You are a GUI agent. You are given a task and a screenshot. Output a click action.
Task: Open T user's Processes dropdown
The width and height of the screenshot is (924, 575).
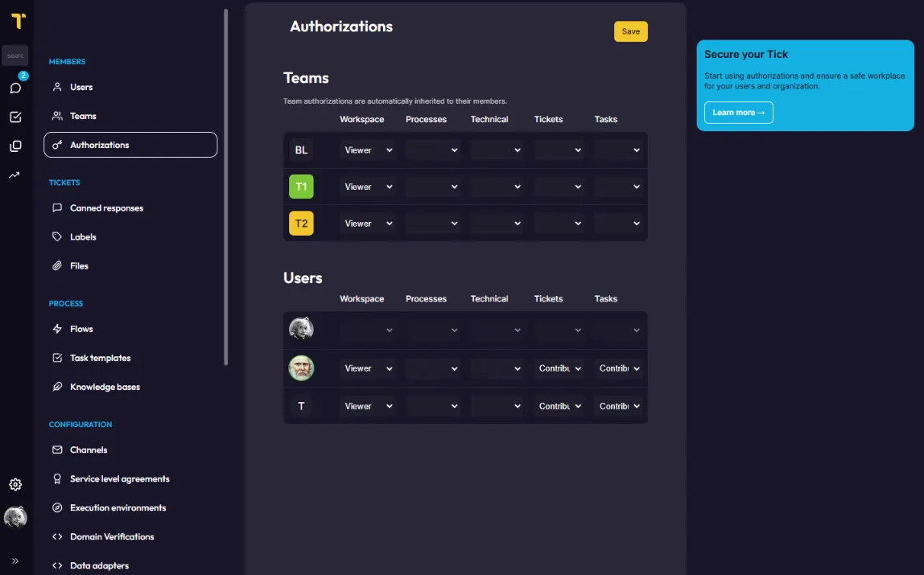(432, 406)
